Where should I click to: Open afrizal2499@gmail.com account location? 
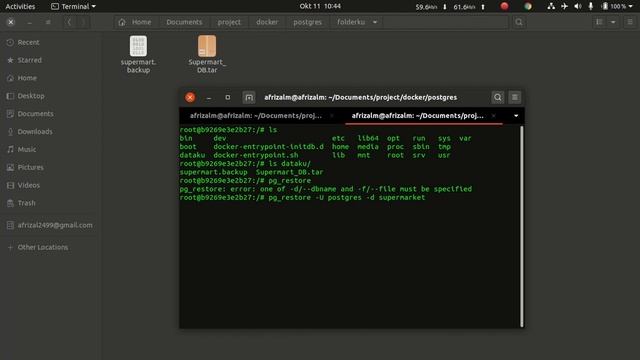54,225
